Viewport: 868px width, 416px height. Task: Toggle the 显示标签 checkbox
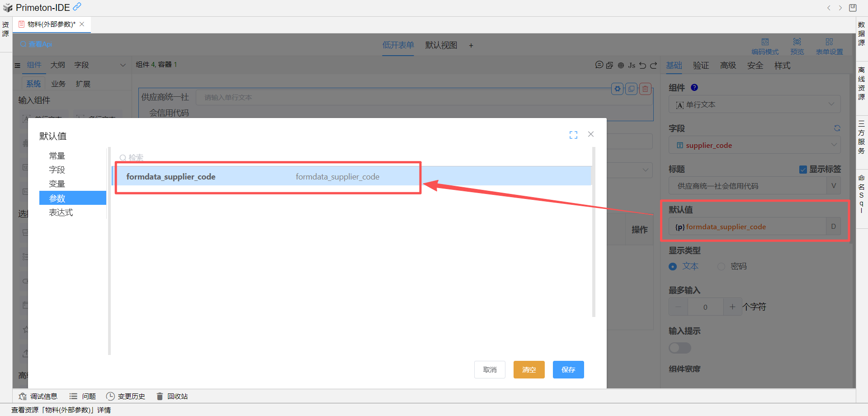tap(803, 170)
